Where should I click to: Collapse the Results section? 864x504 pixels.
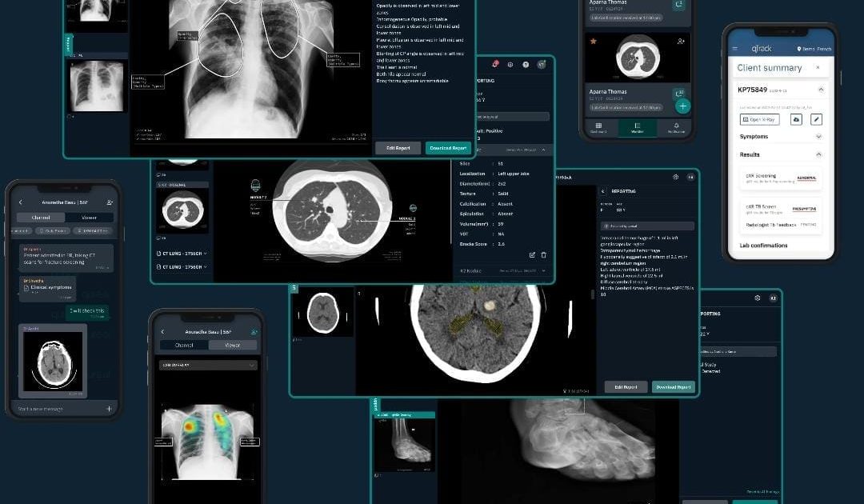click(x=818, y=154)
